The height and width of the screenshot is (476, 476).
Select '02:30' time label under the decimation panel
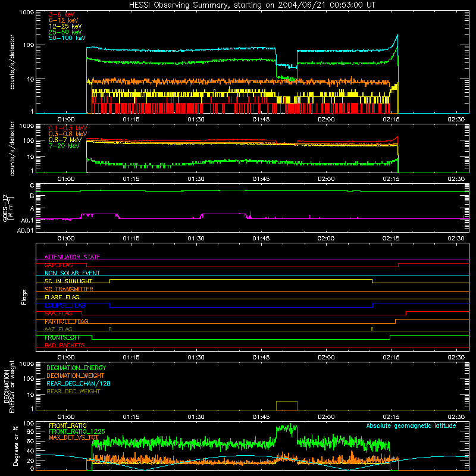point(456,417)
